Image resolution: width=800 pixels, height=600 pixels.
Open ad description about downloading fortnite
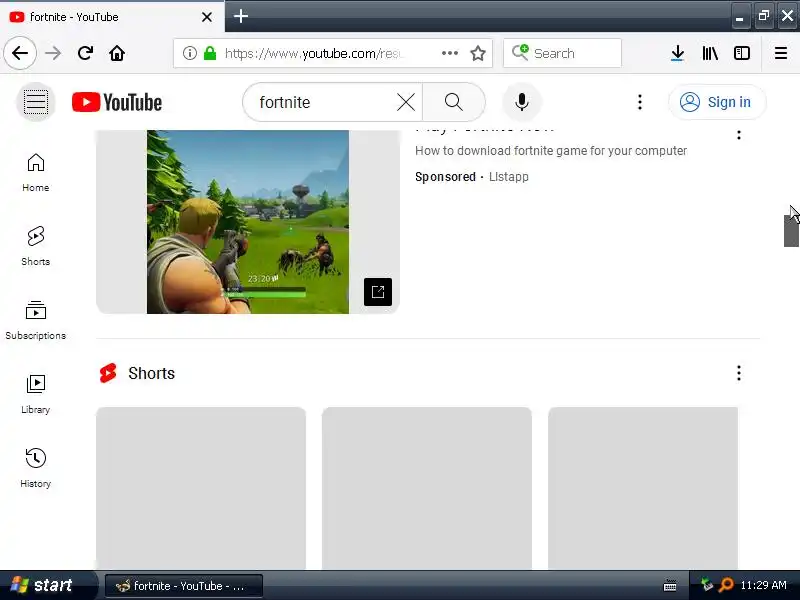click(x=551, y=151)
